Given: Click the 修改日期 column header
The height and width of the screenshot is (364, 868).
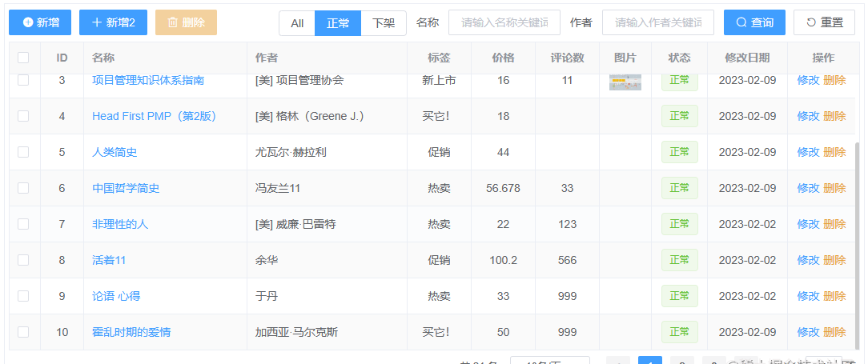Looking at the screenshot, I should click(x=747, y=58).
